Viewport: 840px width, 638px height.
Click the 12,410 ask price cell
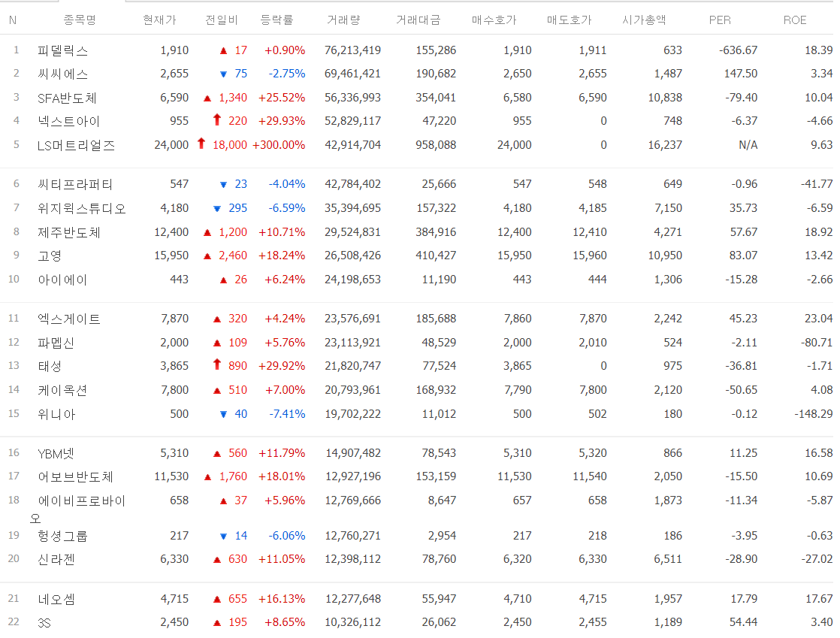tap(589, 232)
